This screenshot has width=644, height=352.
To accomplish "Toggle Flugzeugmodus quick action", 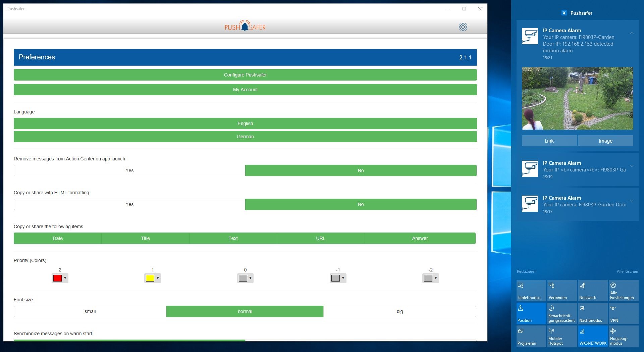I will coord(624,336).
